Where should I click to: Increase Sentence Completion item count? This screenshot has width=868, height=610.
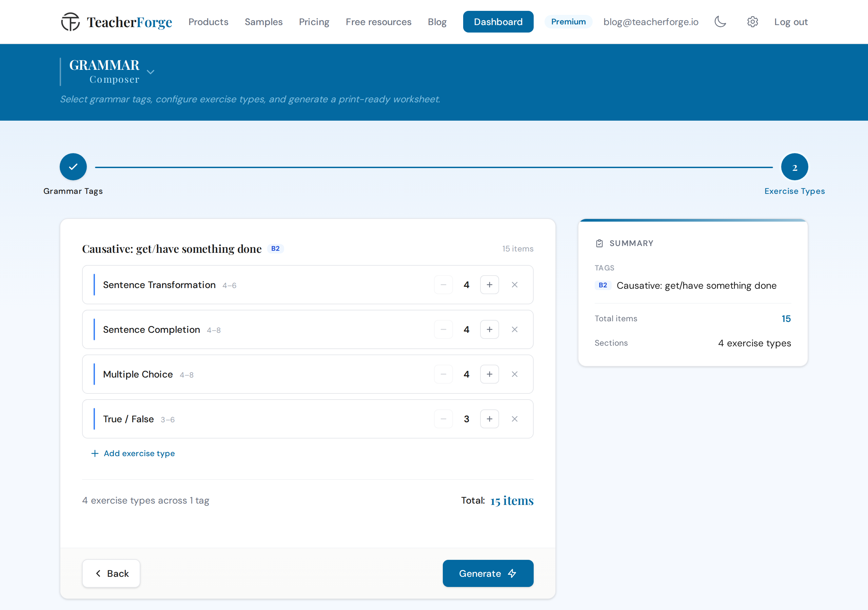coord(489,329)
